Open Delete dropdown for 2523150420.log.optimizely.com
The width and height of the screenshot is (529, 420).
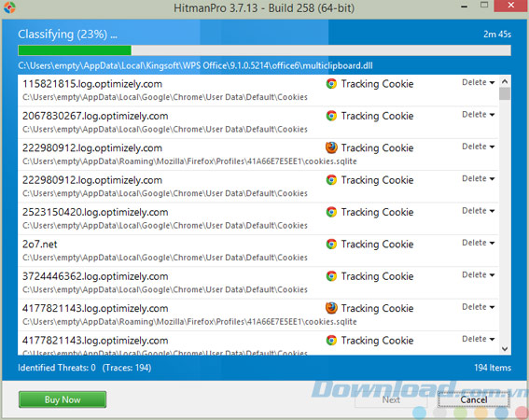(x=478, y=211)
